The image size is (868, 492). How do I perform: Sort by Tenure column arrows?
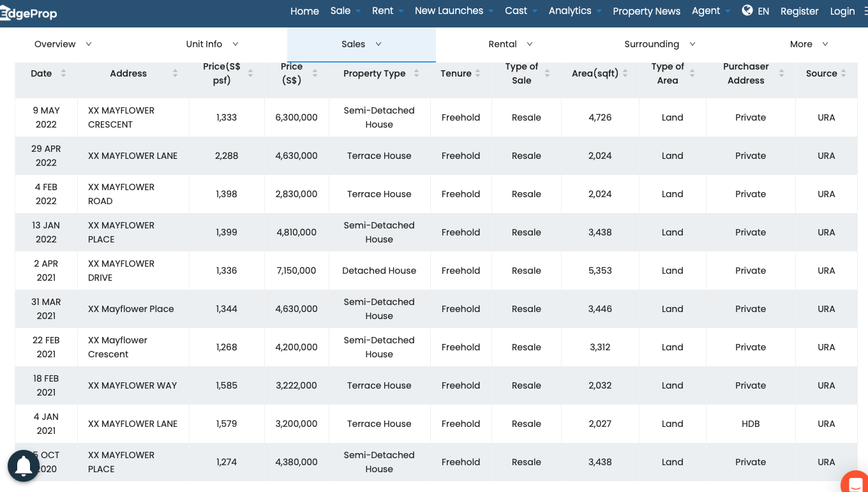[x=478, y=73]
